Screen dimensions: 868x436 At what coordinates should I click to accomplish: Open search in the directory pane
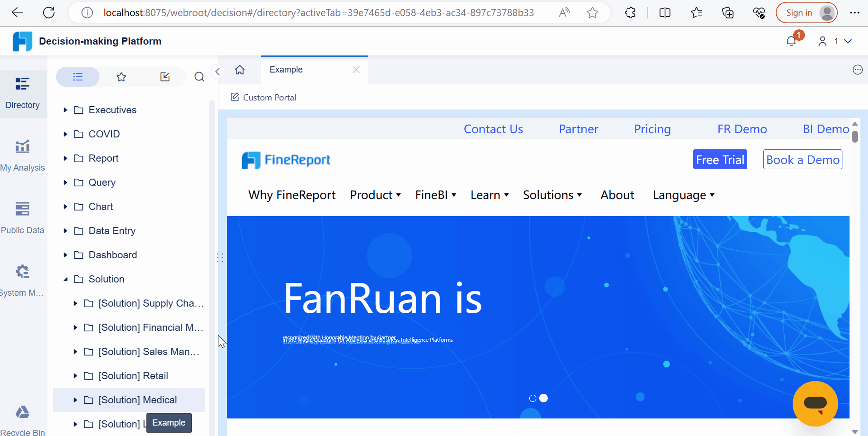[x=199, y=76]
